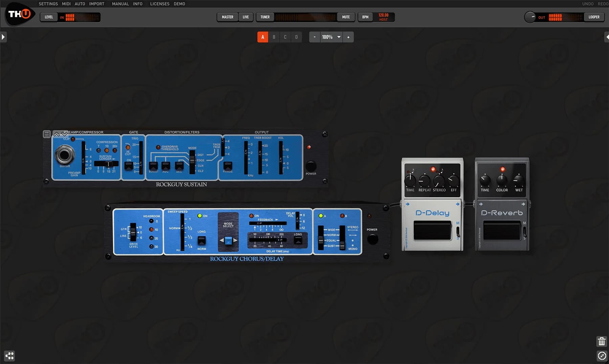
Task: Open the Rockguy Sustain hamburger menu
Action: [47, 134]
